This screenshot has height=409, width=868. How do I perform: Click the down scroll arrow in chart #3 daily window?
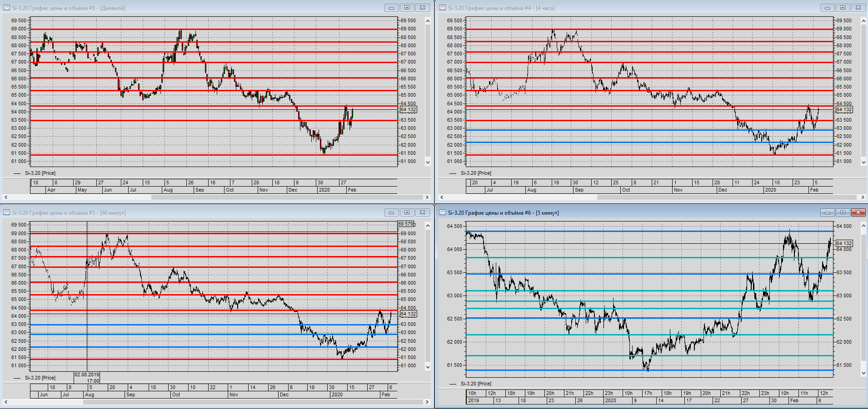coord(428,162)
